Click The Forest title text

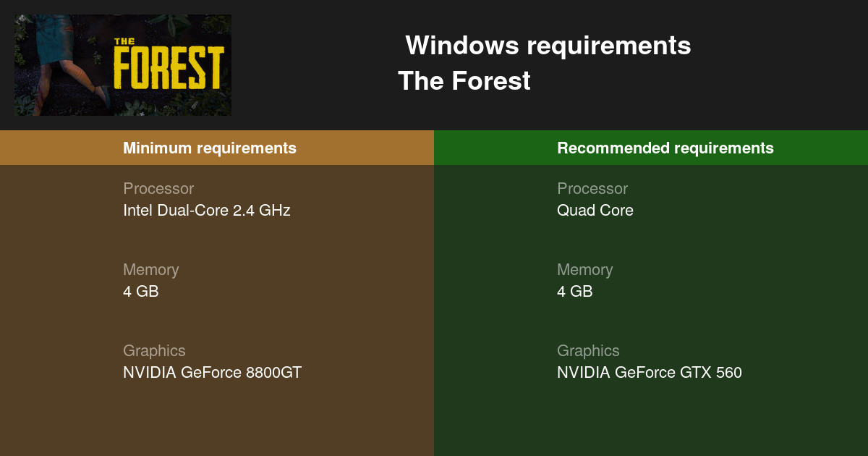464,80
